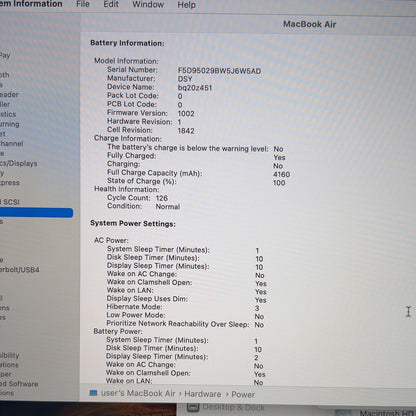This screenshot has width=416, height=416.
Task: Click Firmware Version value 1002
Action: tap(186, 114)
